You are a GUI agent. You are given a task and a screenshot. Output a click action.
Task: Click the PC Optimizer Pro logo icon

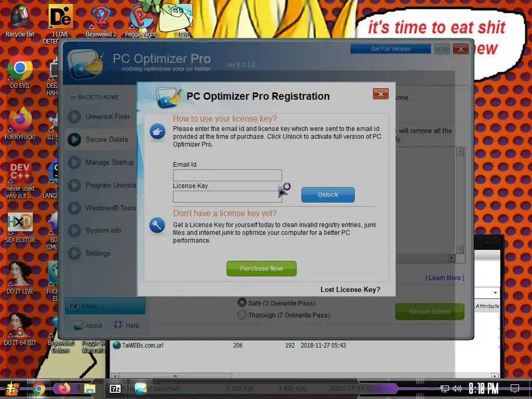pyautogui.click(x=85, y=64)
